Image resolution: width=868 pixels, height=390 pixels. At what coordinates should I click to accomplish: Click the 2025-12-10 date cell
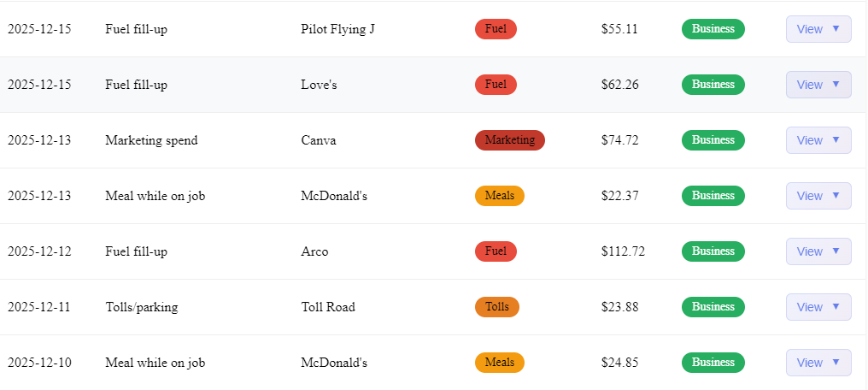[39, 363]
